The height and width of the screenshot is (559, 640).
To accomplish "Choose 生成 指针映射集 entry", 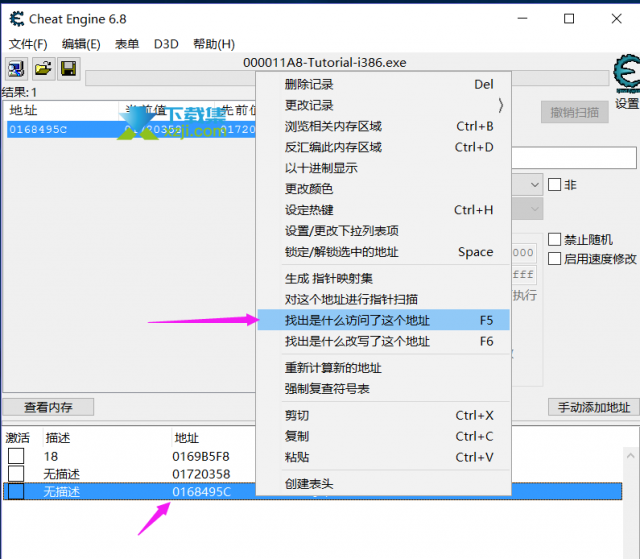I will coord(384,279).
